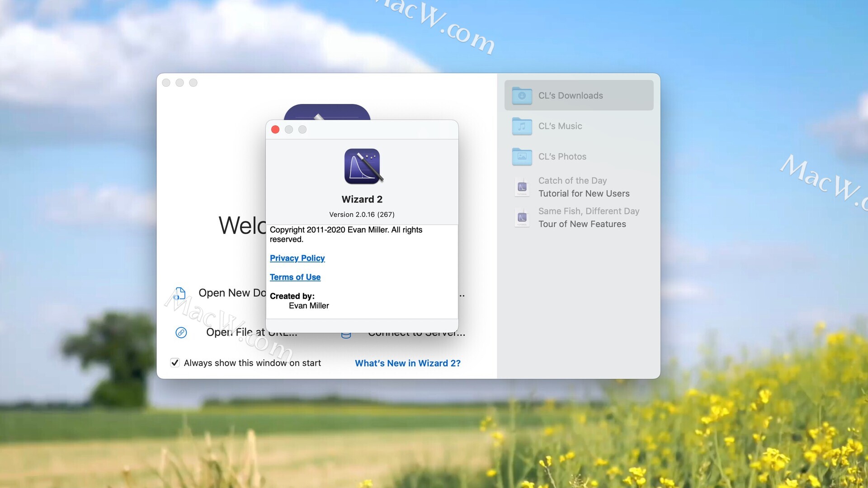The height and width of the screenshot is (488, 868).
Task: Click the Wizard 2 title in About dialog
Action: [x=362, y=199]
